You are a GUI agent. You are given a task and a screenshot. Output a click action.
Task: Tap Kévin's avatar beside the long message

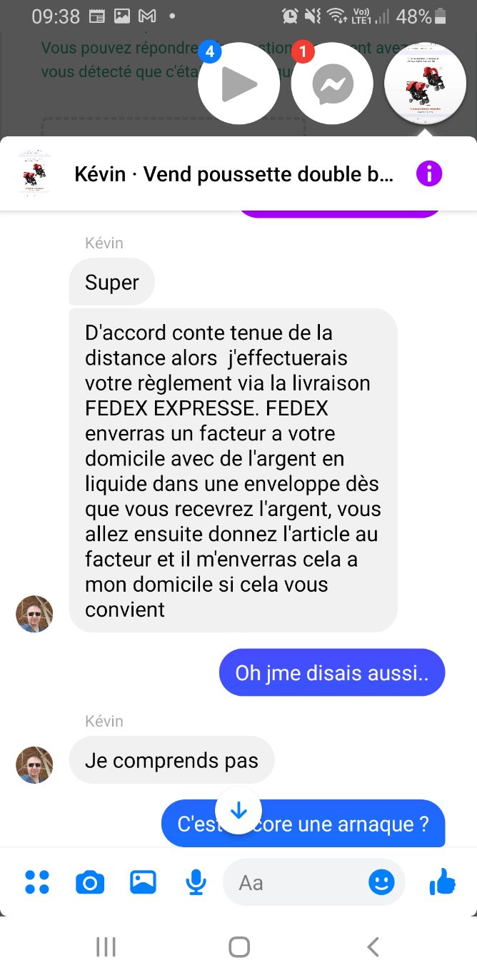(34, 614)
